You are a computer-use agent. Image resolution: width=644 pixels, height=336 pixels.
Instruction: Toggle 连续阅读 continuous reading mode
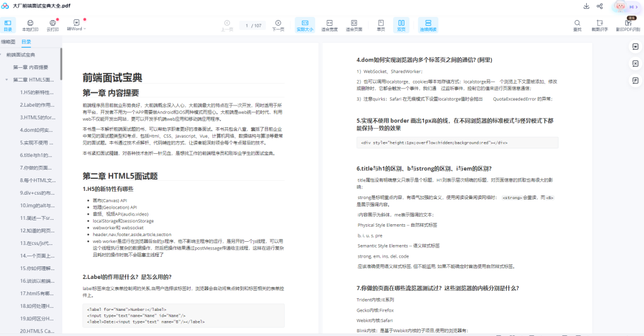click(428, 26)
